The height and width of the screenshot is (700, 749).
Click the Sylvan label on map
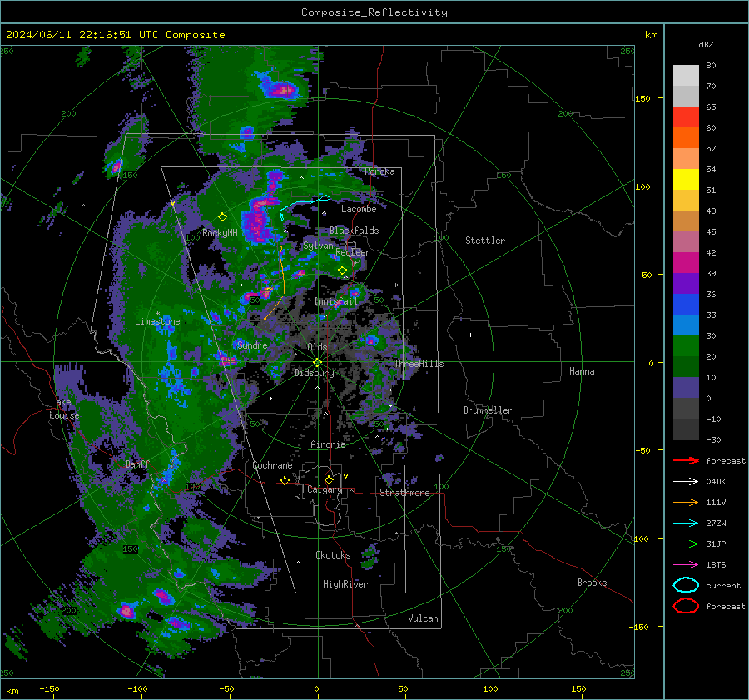pos(318,246)
